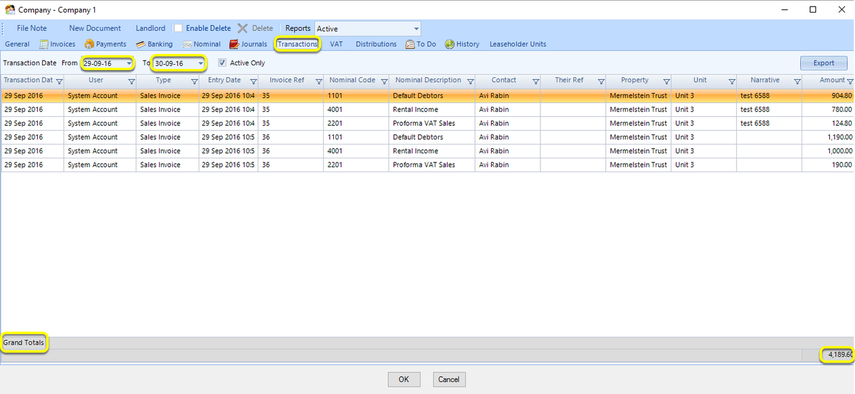Open the Nominal tab
This screenshot has height=394, width=855.
pos(201,44)
